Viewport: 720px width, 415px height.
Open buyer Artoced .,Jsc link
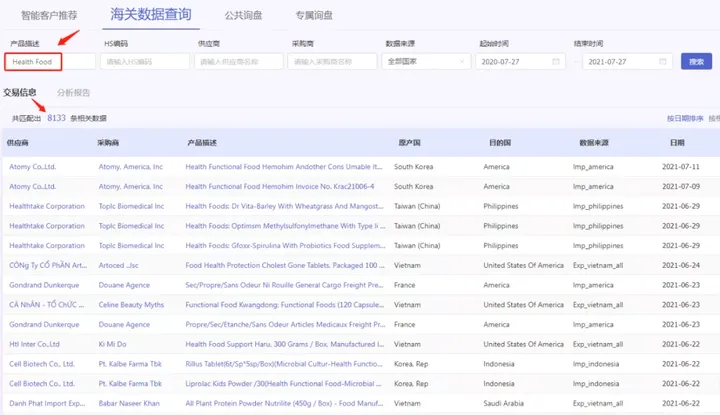[x=118, y=265]
